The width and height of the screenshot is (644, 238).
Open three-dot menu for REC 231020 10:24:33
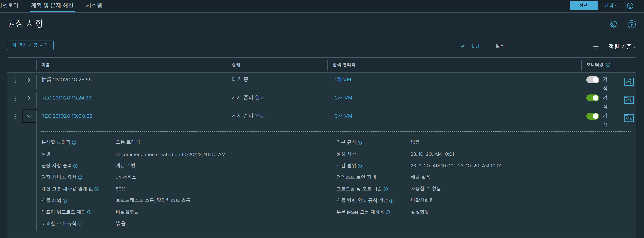15,98
